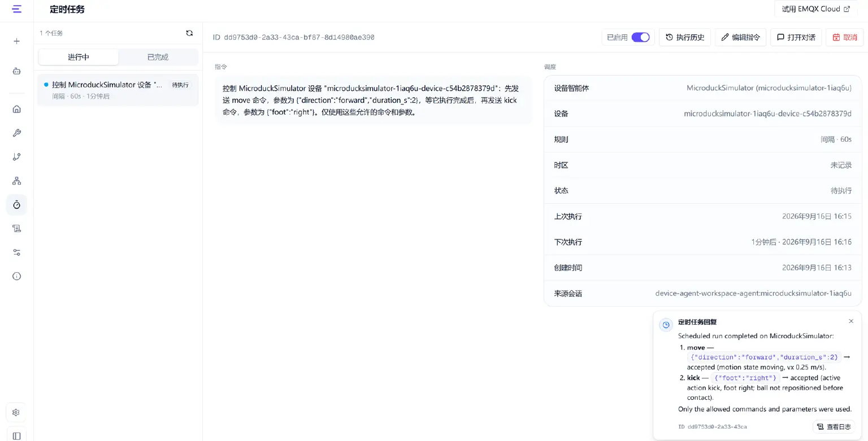The width and height of the screenshot is (868, 441).
Task: Click 下次执行 time 16:16
Action: (801, 242)
